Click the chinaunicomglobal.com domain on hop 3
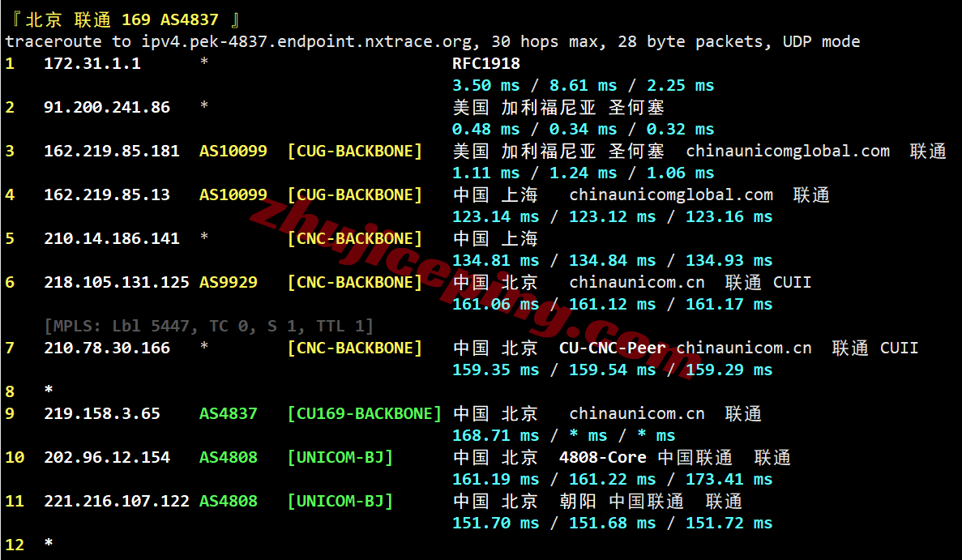 click(788, 151)
